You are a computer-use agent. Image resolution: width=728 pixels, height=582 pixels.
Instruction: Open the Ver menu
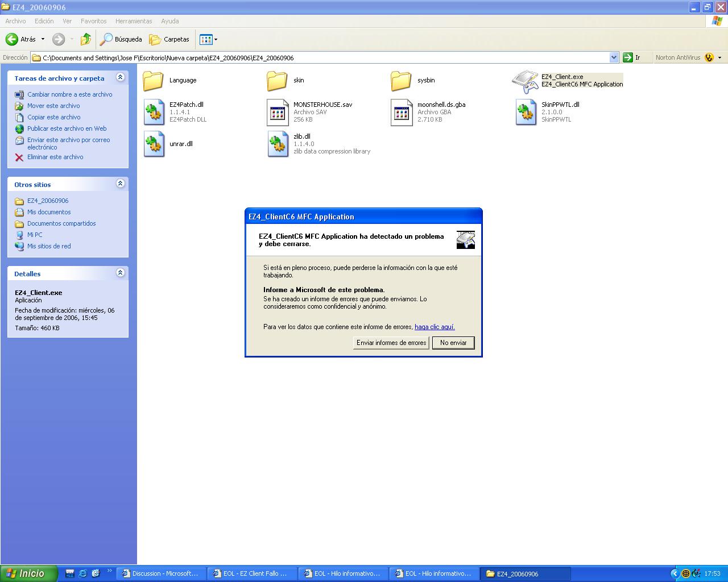67,21
